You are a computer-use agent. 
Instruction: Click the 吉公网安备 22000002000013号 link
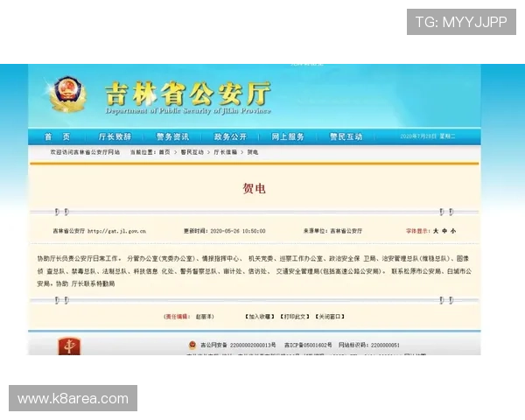(238, 345)
